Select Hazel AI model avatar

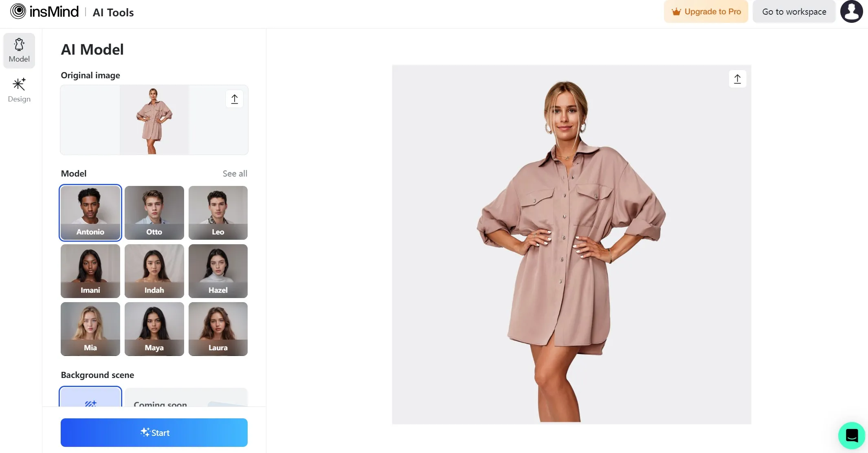218,271
